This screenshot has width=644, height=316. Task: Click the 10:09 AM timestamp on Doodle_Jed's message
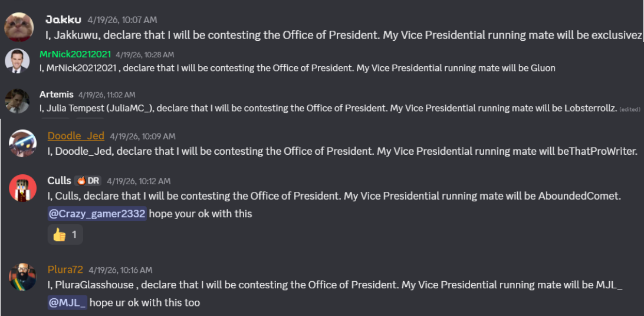[x=143, y=136]
